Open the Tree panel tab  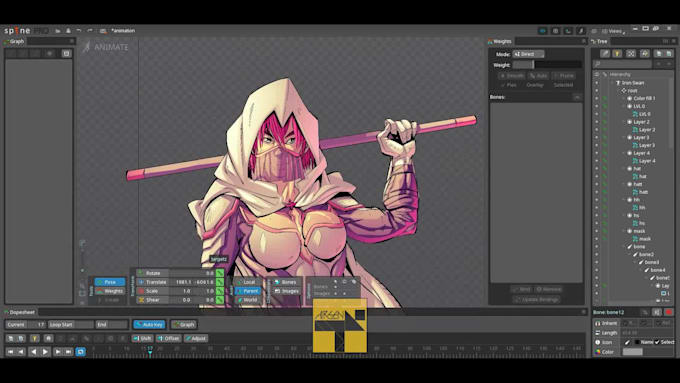[x=599, y=41]
